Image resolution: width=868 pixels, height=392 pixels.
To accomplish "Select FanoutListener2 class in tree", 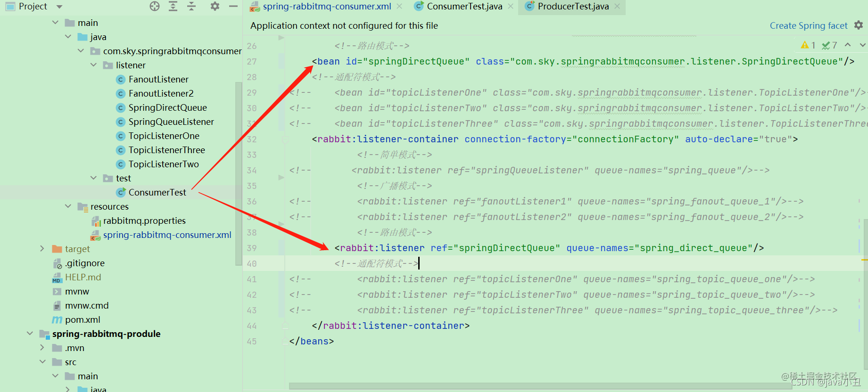I will tap(161, 93).
